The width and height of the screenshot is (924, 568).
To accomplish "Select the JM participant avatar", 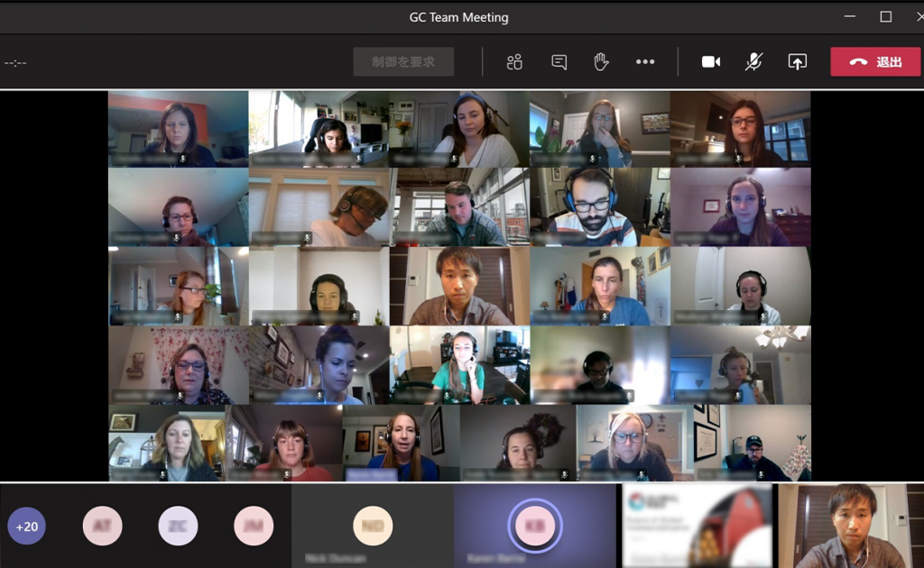I will click(x=254, y=526).
